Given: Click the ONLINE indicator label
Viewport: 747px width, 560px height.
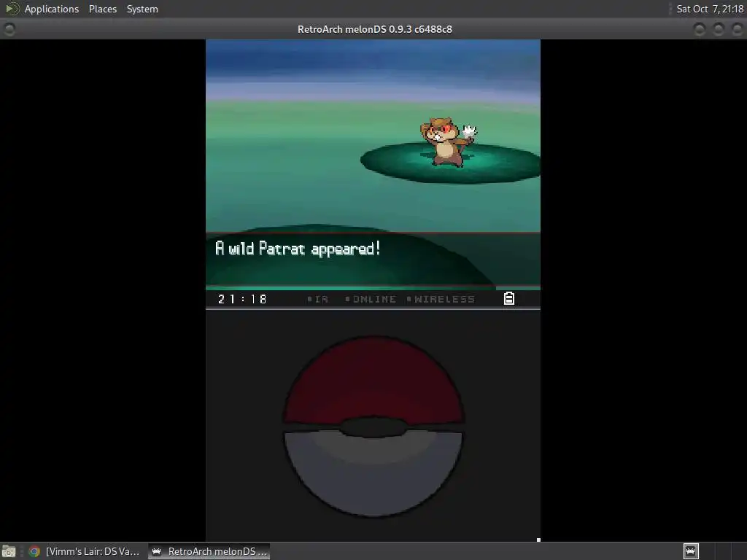Looking at the screenshot, I should tap(371, 299).
